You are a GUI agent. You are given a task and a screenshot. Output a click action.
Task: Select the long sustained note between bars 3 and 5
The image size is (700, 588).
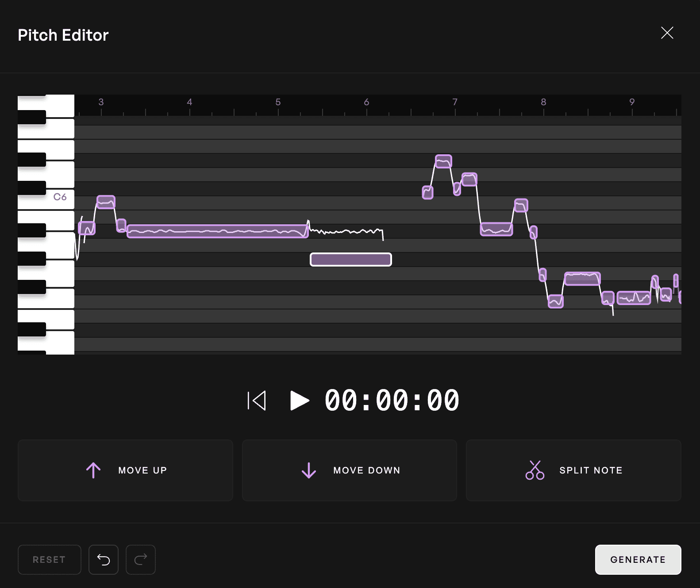pyautogui.click(x=217, y=231)
